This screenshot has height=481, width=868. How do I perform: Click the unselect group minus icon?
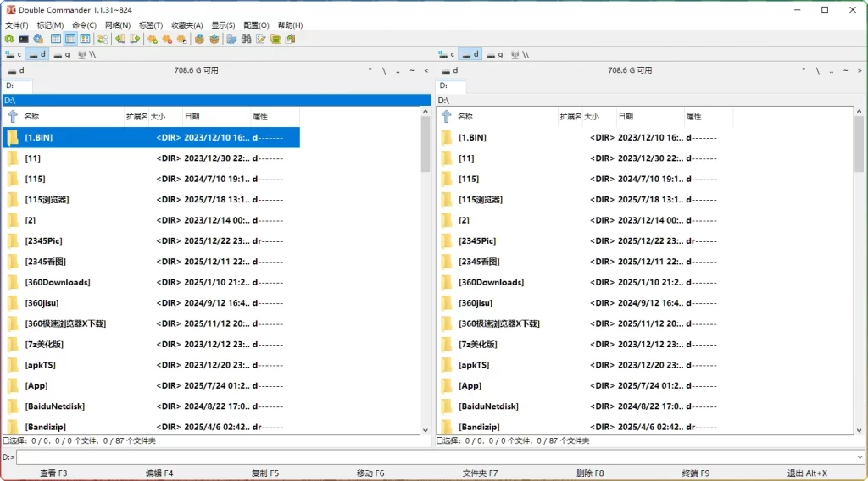[167, 39]
